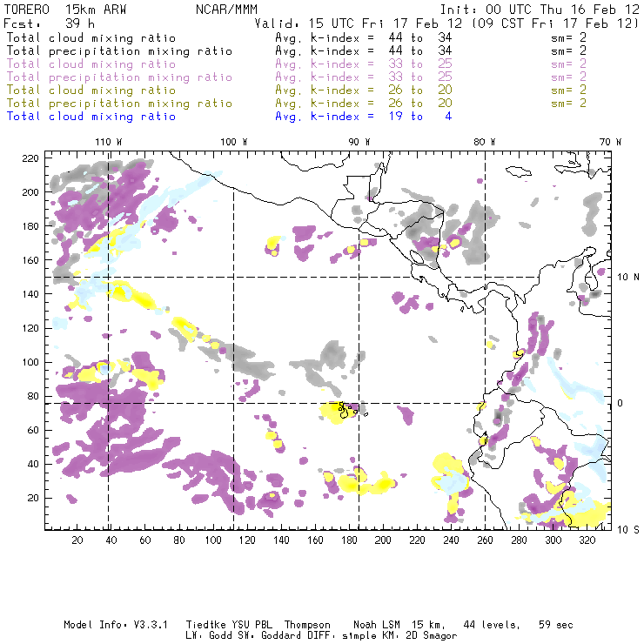Select the 'Init: 00 UTC Thu 16 Feb 12' text
Viewport: 644px width, 644px height.
(540, 10)
